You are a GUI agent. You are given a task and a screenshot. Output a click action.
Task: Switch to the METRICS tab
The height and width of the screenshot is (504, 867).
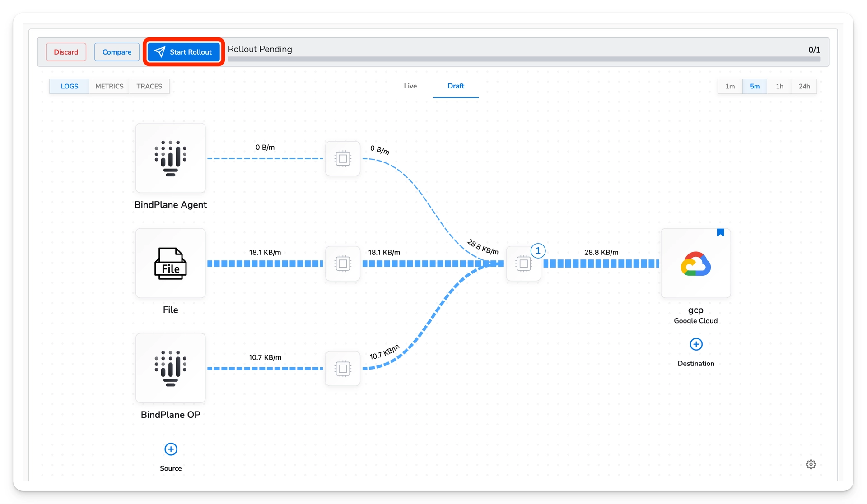tap(109, 86)
